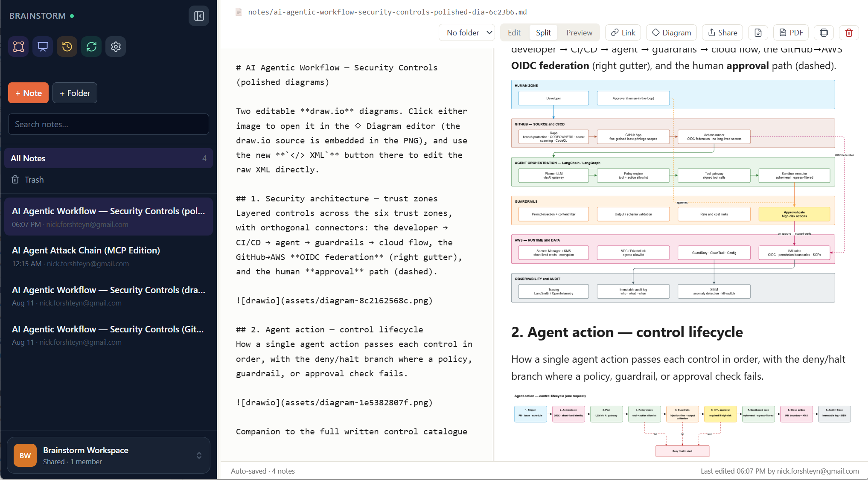Click the Trash bin icon in sidebar
Image resolution: width=868 pixels, height=480 pixels.
15,180
